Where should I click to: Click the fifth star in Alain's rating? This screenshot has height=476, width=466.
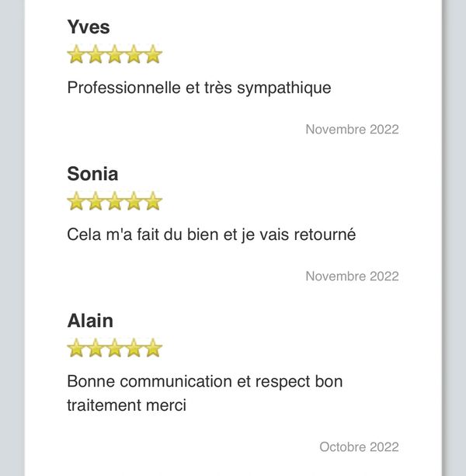[x=153, y=348]
